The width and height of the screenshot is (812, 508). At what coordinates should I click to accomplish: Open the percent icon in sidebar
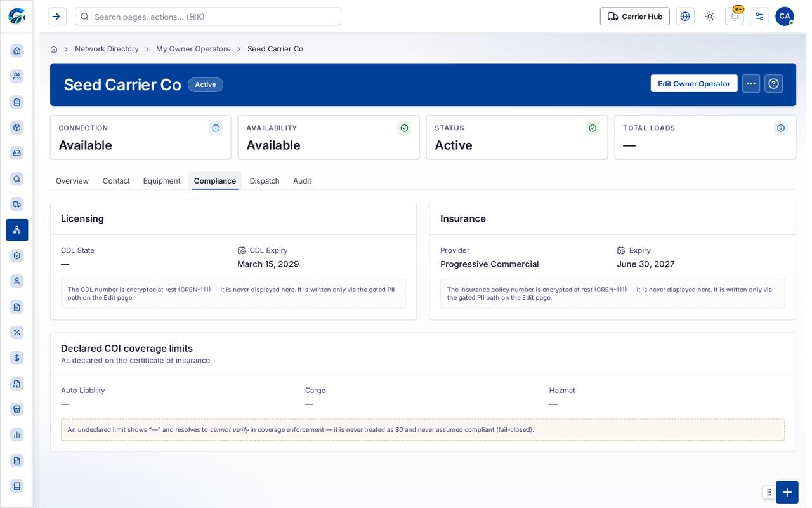click(17, 332)
